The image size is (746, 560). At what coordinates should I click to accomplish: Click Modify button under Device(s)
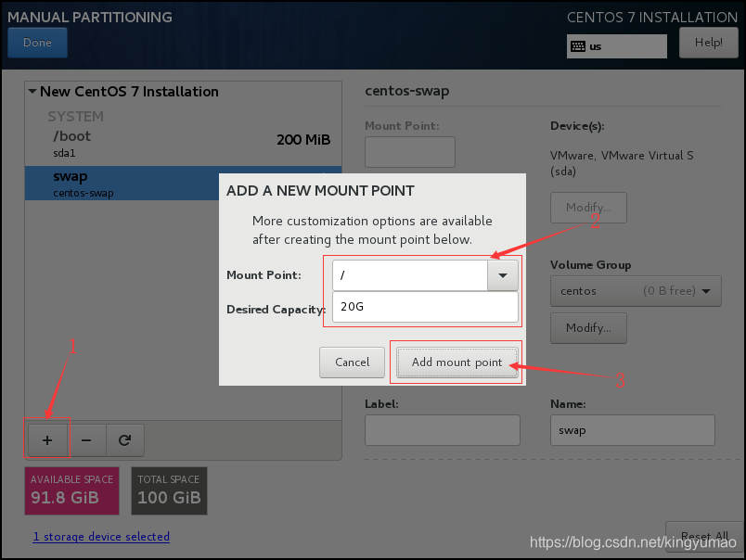[588, 208]
